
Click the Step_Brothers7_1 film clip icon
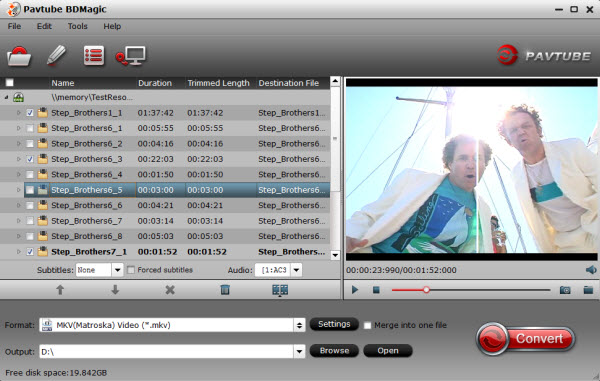pyautogui.click(x=42, y=251)
